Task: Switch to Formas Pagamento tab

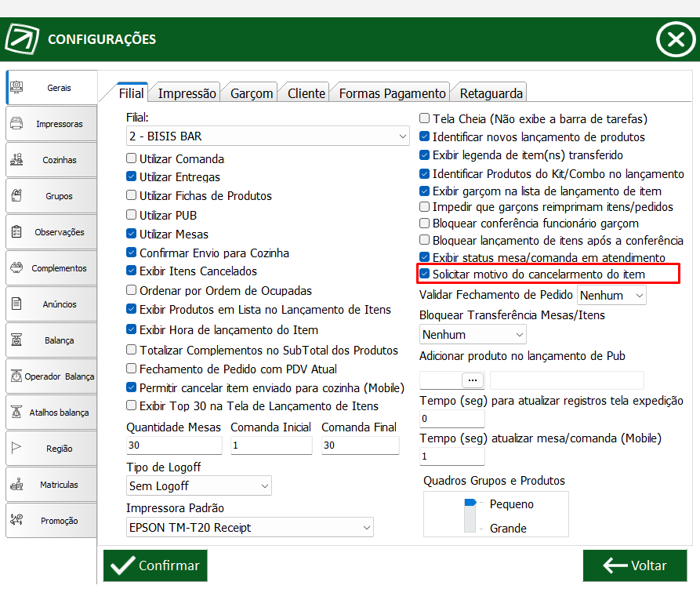Action: click(392, 93)
